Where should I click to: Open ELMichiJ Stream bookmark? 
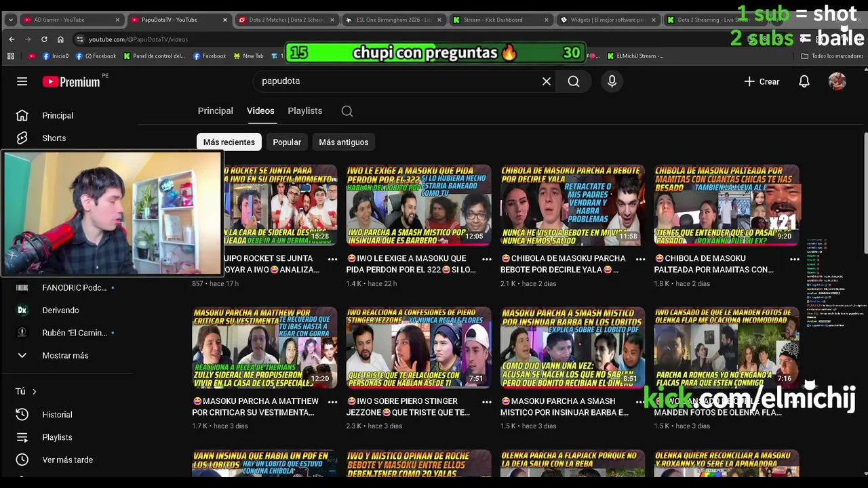635,56
